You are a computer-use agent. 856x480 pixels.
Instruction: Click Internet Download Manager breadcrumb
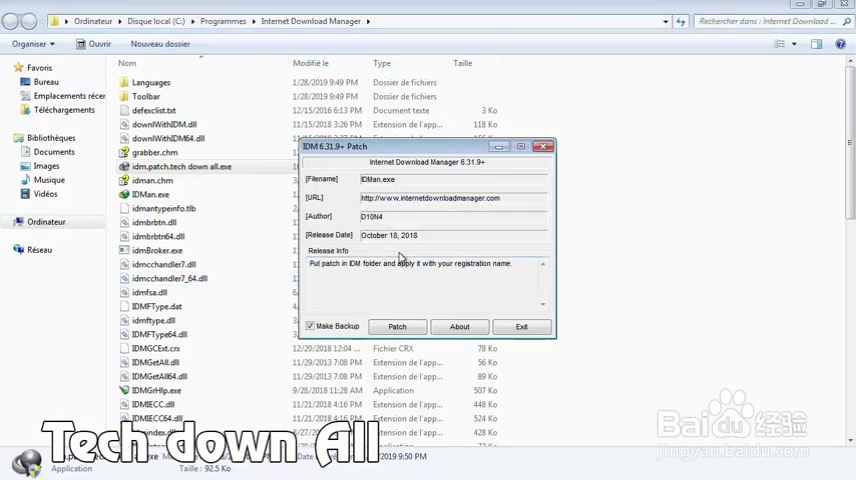click(311, 21)
